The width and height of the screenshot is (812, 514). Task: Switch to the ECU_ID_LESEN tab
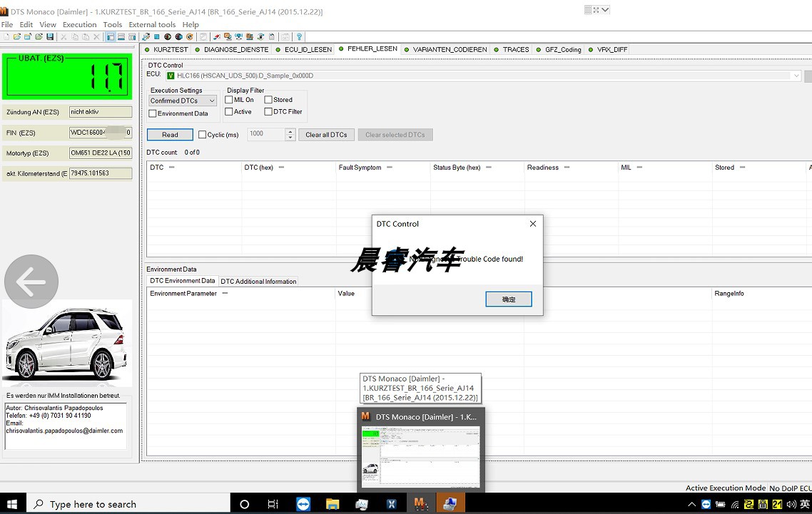pyautogui.click(x=304, y=49)
